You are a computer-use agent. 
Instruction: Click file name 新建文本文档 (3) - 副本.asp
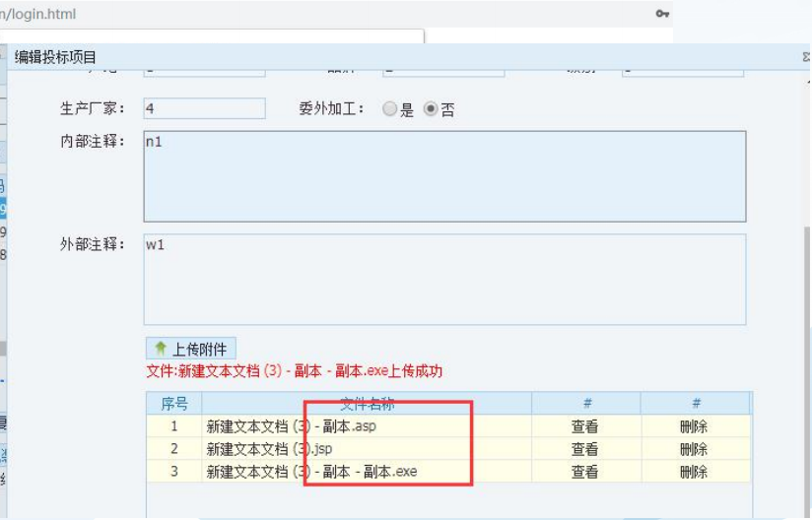pyautogui.click(x=291, y=426)
